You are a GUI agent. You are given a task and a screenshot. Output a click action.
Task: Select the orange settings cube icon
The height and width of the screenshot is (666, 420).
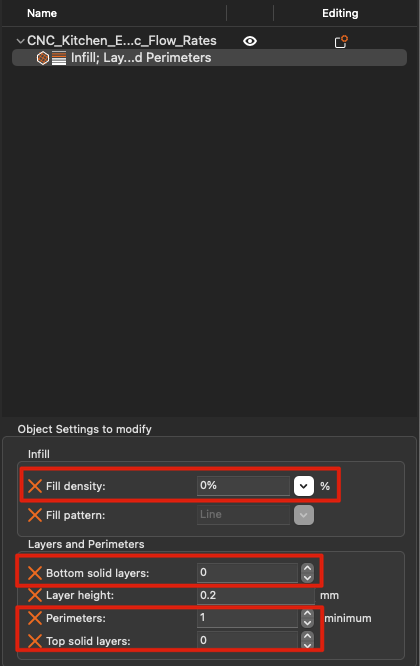pos(42,58)
